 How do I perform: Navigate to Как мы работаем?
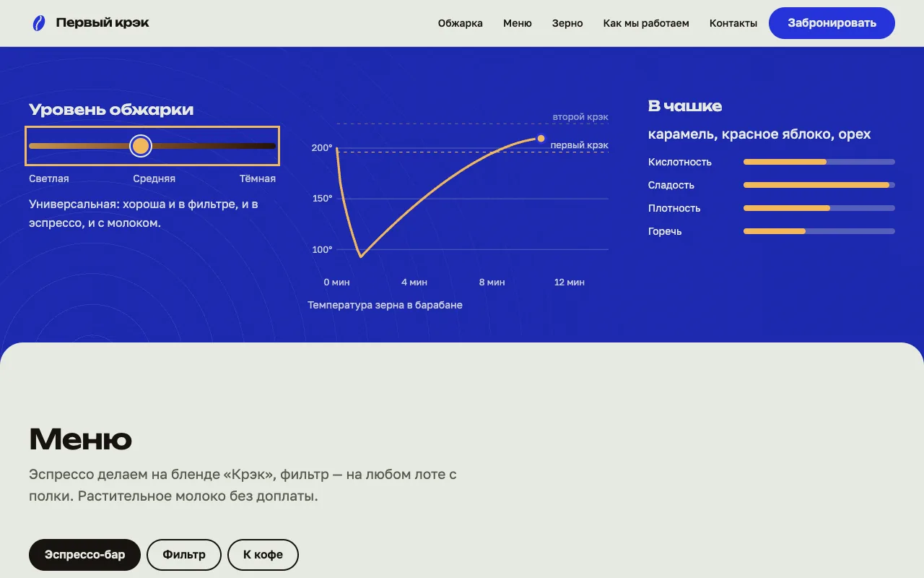pyautogui.click(x=646, y=23)
